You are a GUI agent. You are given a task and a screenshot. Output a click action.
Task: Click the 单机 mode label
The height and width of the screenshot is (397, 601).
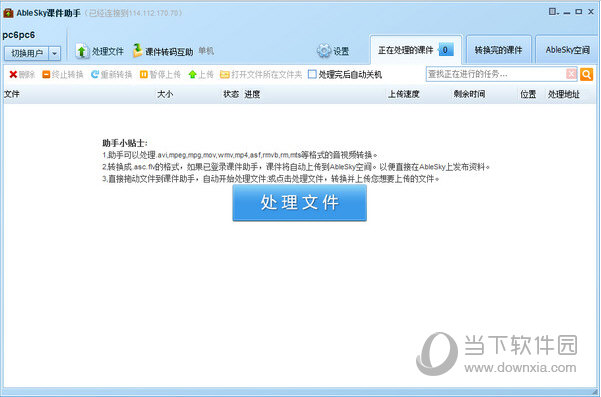tap(206, 51)
